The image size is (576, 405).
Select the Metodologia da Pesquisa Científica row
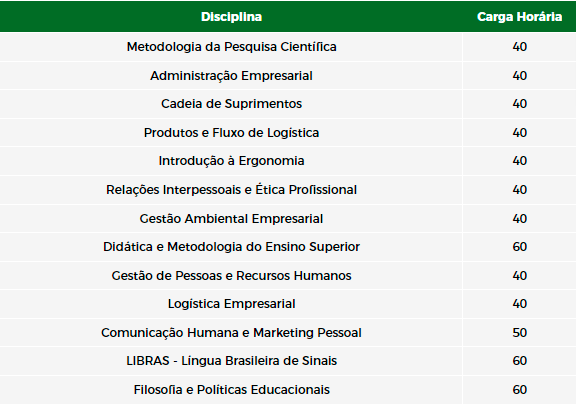pos(288,47)
